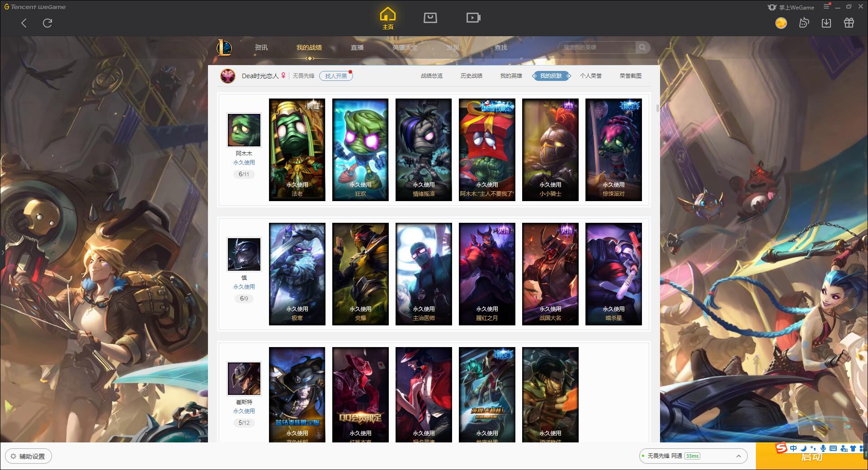Screen dimensions: 868x470
Task: Click the 启动 launch button
Action: click(x=811, y=456)
